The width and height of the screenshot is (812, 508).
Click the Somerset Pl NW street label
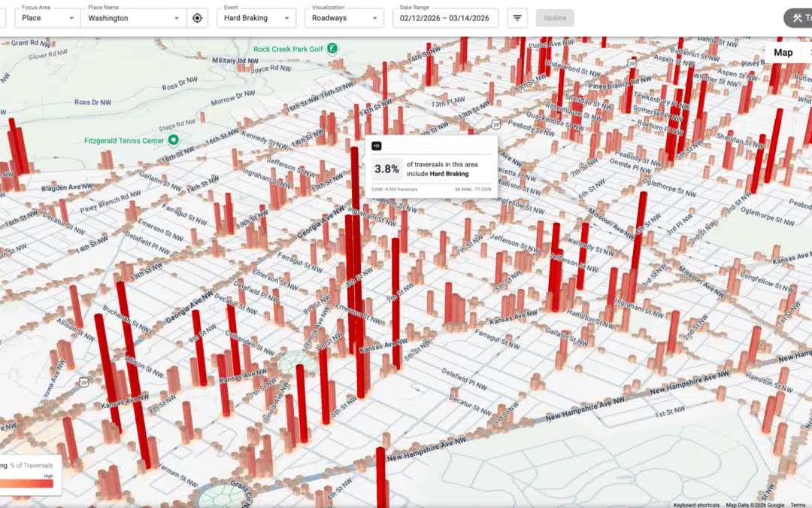tap(658, 114)
